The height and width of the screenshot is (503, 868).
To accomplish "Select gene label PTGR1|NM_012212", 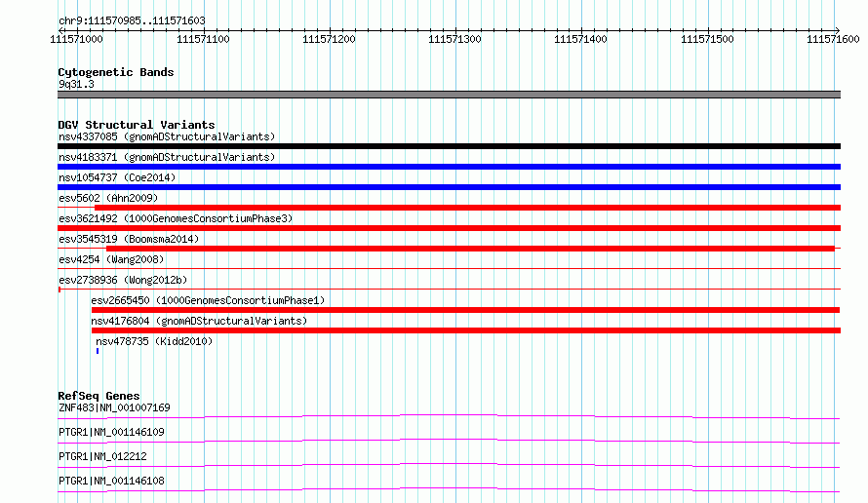I will coord(102,456).
